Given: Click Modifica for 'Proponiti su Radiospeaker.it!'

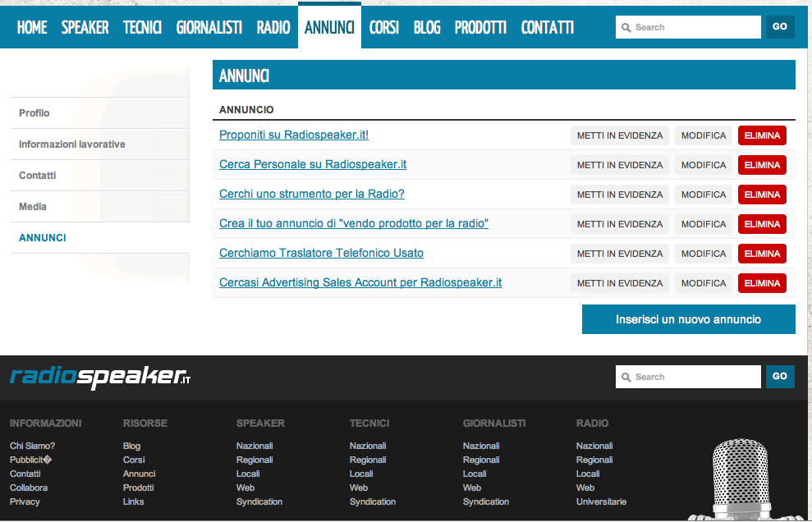Looking at the screenshot, I should (704, 135).
